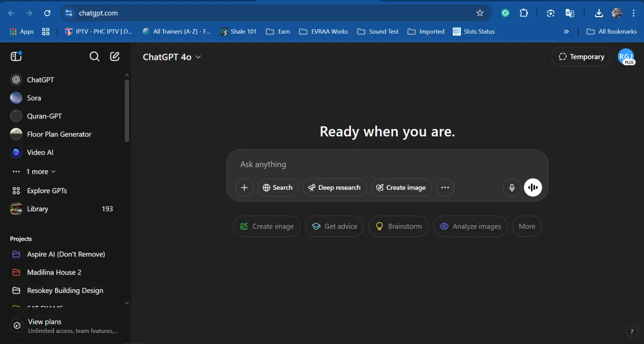This screenshot has width=644, height=344.
Task: Open the site information icon
Action: coord(69,13)
